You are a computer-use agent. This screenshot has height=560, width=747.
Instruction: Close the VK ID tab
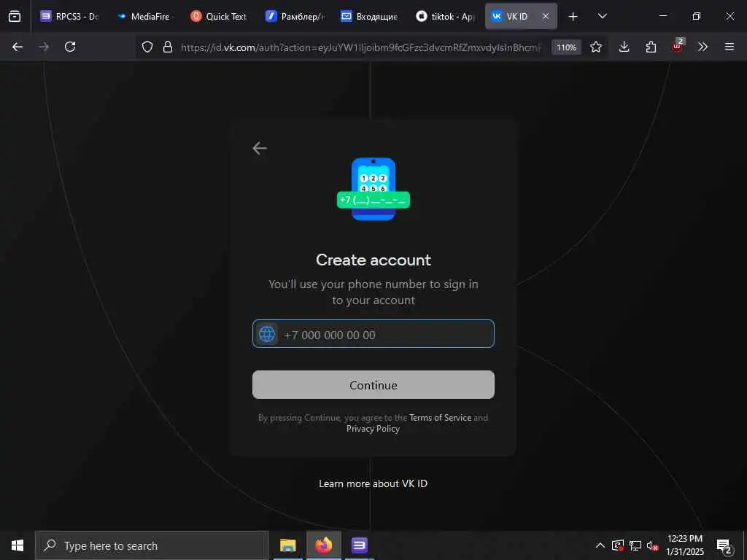(546, 16)
